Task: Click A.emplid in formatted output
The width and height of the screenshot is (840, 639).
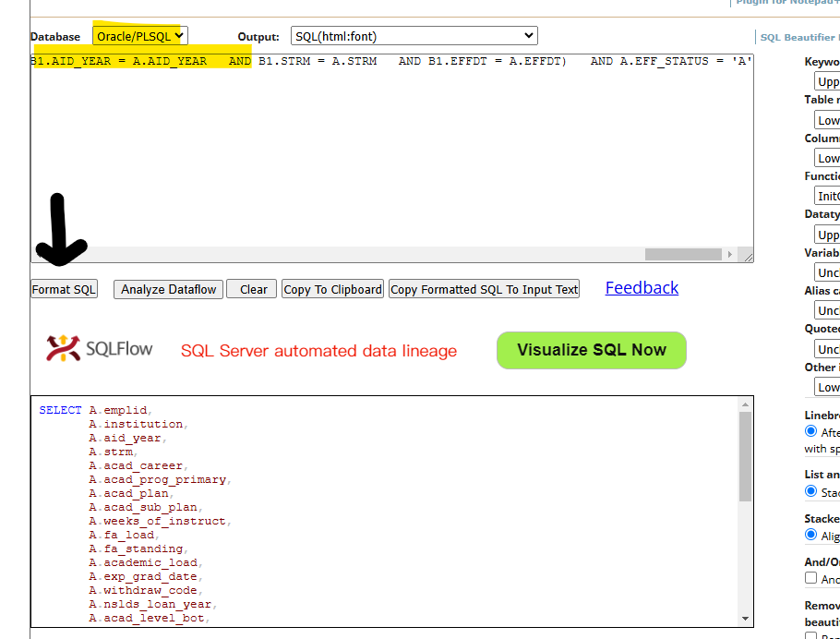Action: coord(118,410)
